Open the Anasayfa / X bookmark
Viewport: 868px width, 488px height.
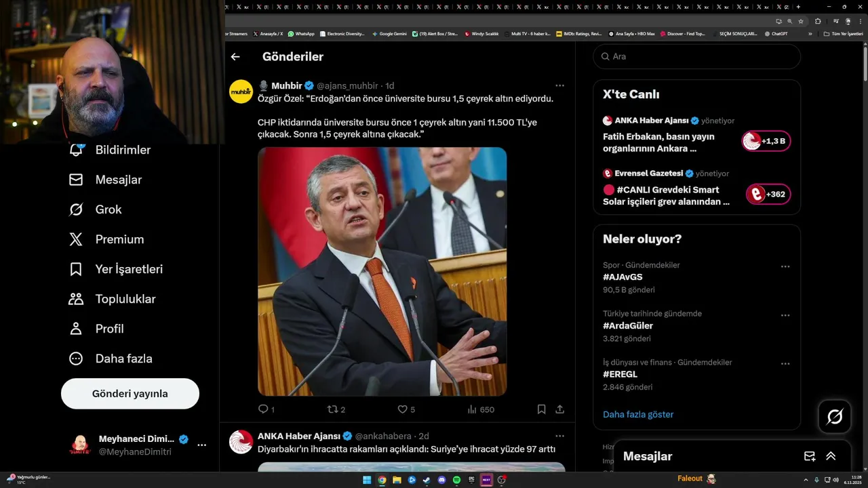(268, 33)
